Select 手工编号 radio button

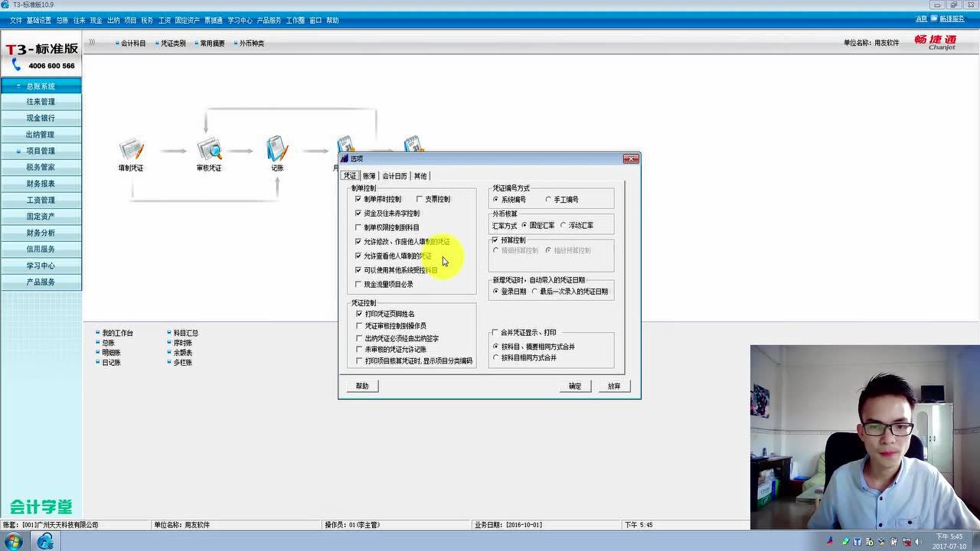point(548,200)
